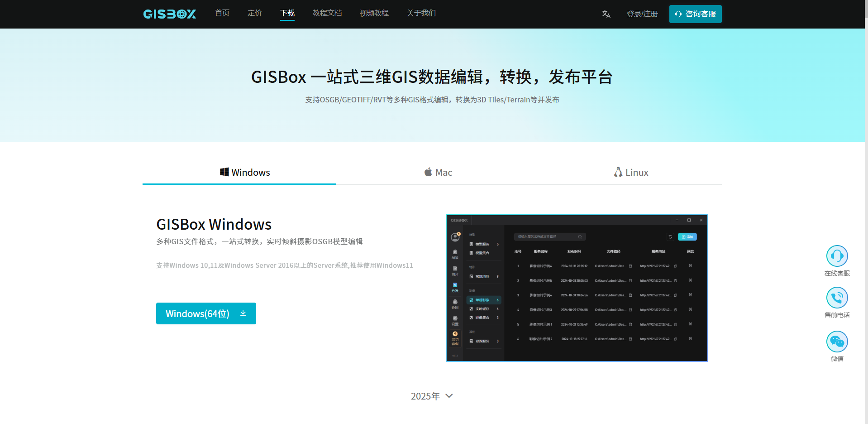Screen dimensions: 868x424
Task: Click the page vertical scrollbar
Action: (866, 212)
